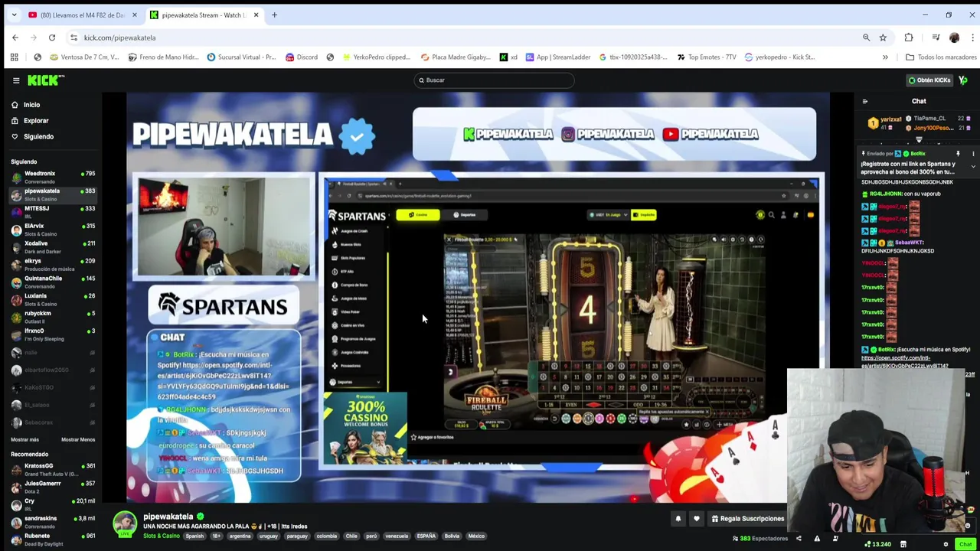980x551 pixels.
Task: Click the Regala Suscripciones button
Action: coord(747,519)
